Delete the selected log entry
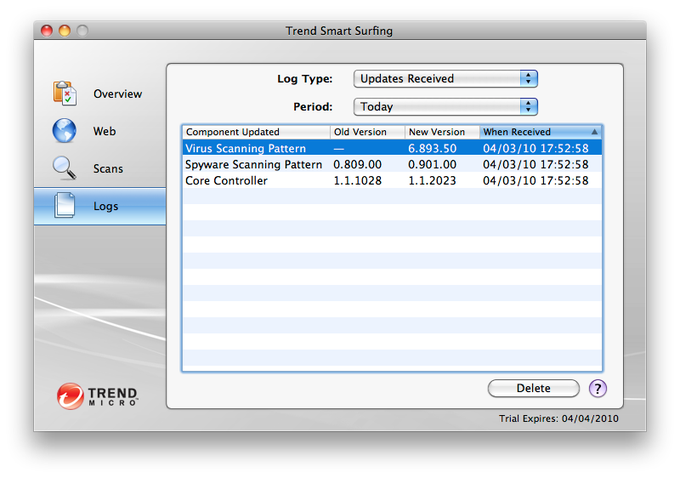 pos(533,388)
